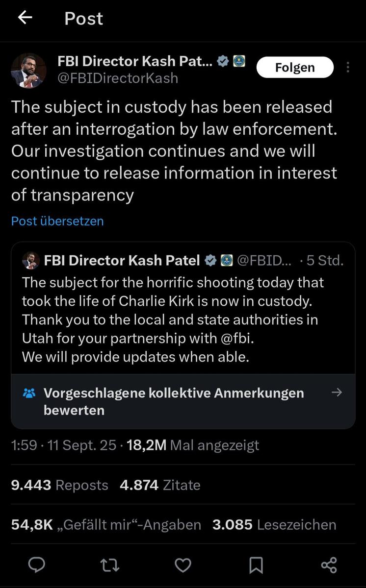Like the post with heart icon
366x588 pixels.
click(183, 565)
